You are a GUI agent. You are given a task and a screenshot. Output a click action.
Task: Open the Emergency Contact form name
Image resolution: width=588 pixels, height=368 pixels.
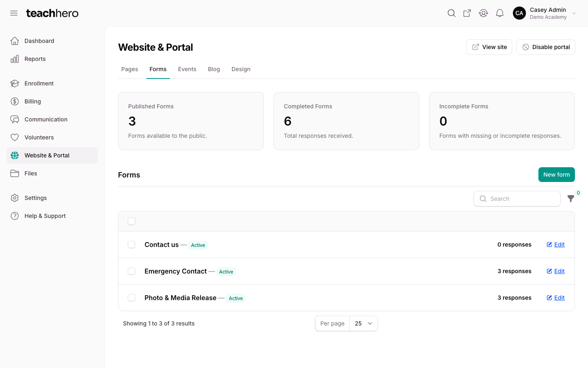[176, 271]
